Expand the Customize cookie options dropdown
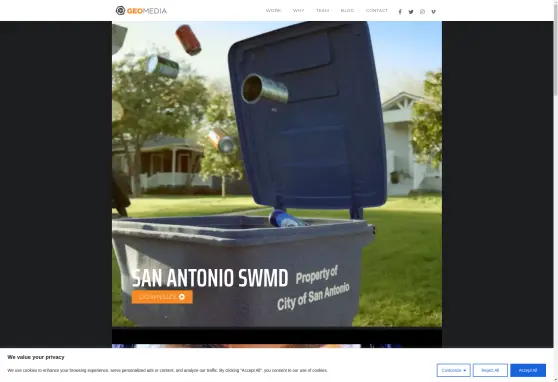558x382 pixels. point(453,370)
